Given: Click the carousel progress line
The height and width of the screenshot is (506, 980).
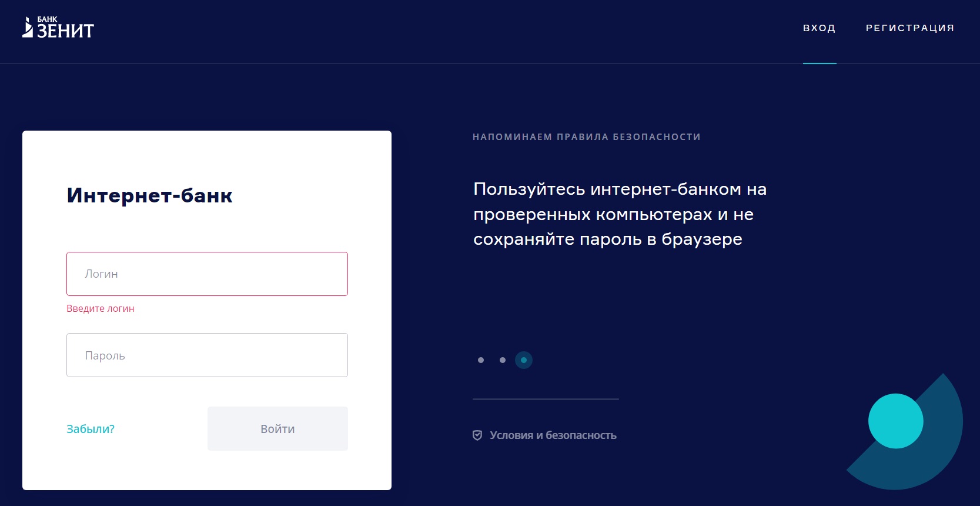Looking at the screenshot, I should [546, 399].
